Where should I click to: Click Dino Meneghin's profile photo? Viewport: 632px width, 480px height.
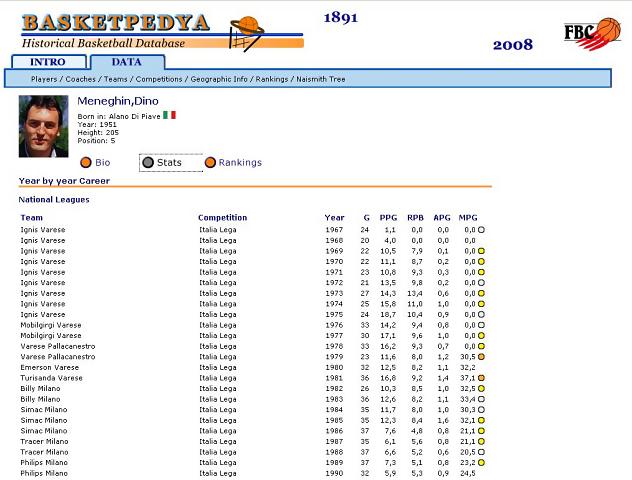pos(43,126)
